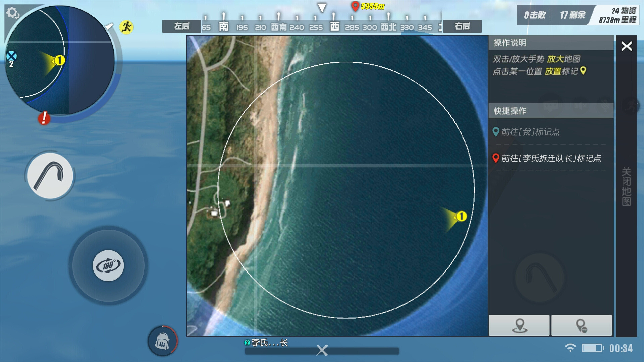The height and width of the screenshot is (362, 644).
Task: Click the 左后 compass button
Action: coord(181,26)
